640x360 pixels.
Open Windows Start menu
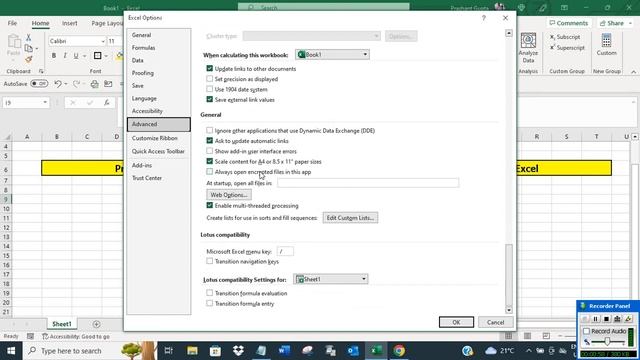pyautogui.click(x=11, y=351)
